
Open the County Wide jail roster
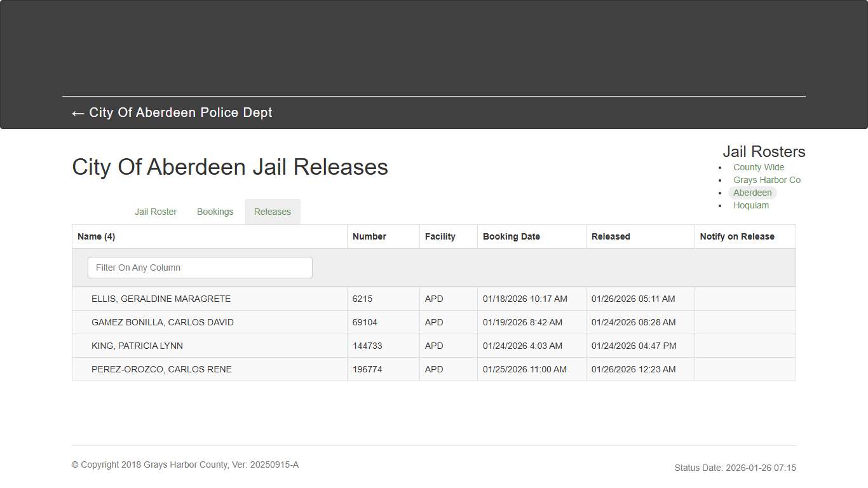758,167
